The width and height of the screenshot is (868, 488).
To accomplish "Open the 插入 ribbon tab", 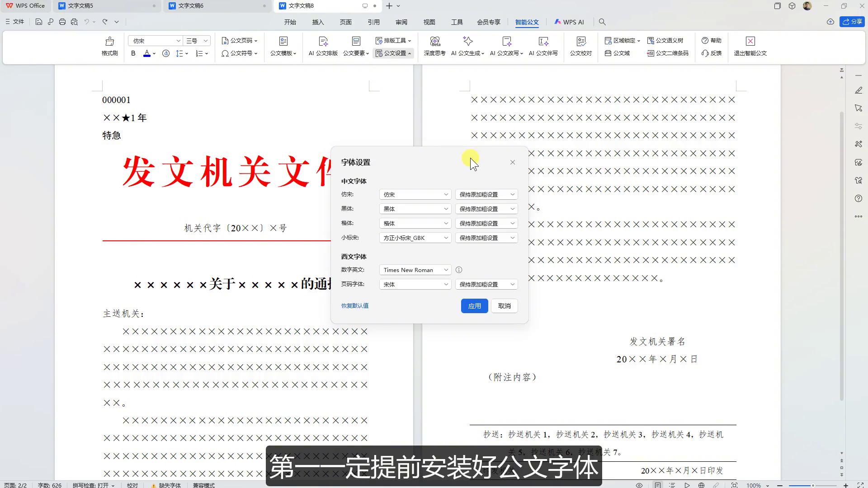I will [x=318, y=22].
